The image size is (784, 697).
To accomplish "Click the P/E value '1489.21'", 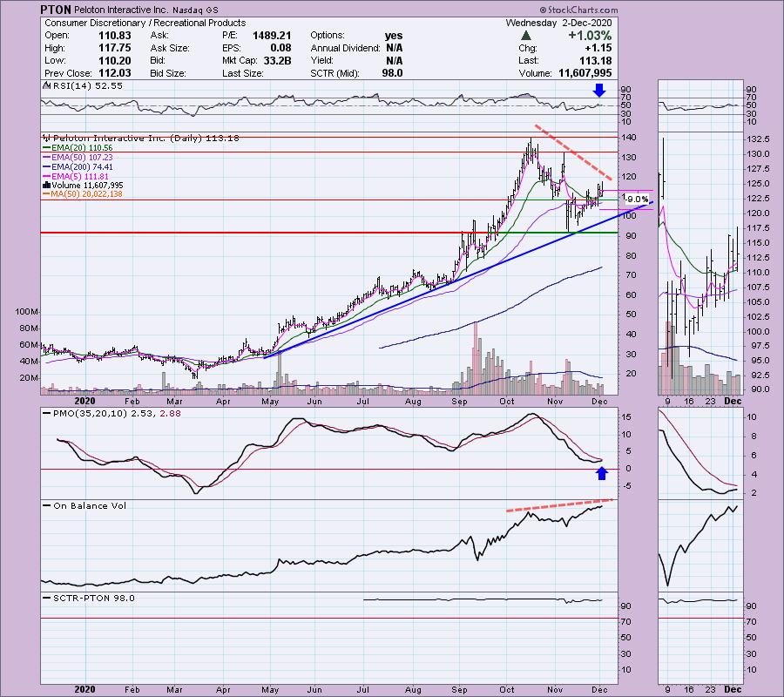I will pyautogui.click(x=272, y=36).
